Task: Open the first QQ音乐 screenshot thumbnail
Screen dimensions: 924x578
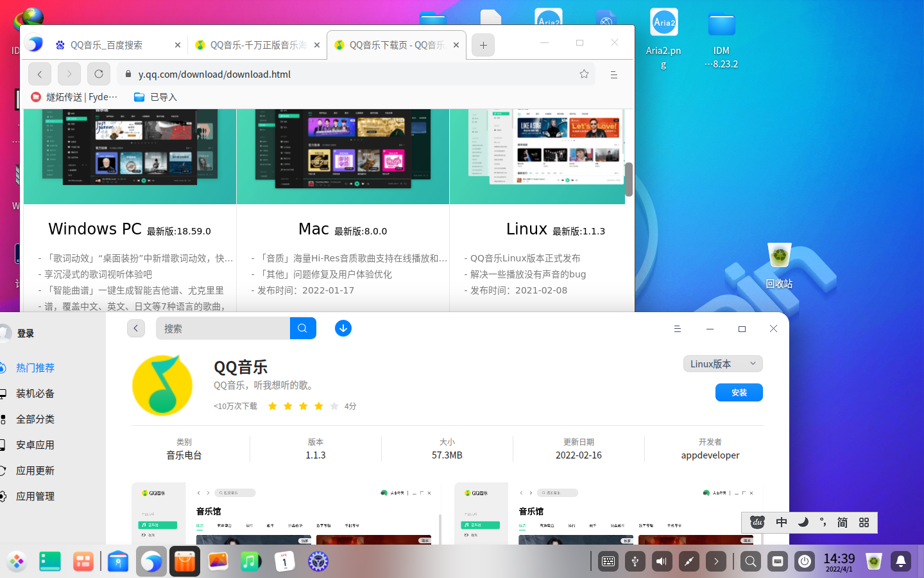Action: click(286, 513)
